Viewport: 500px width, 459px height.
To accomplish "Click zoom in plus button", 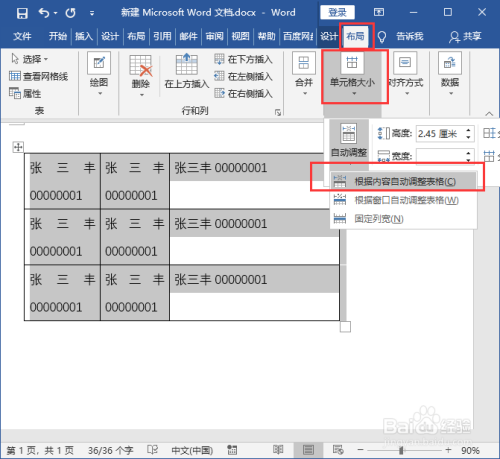I will pyautogui.click(x=448, y=450).
